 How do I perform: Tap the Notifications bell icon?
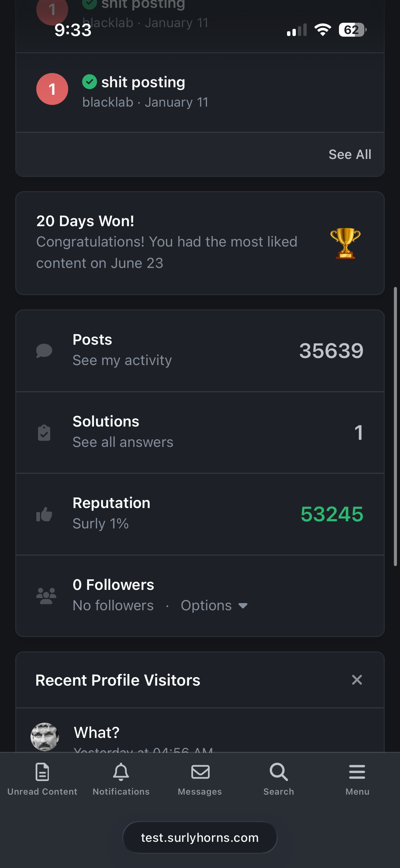121,772
